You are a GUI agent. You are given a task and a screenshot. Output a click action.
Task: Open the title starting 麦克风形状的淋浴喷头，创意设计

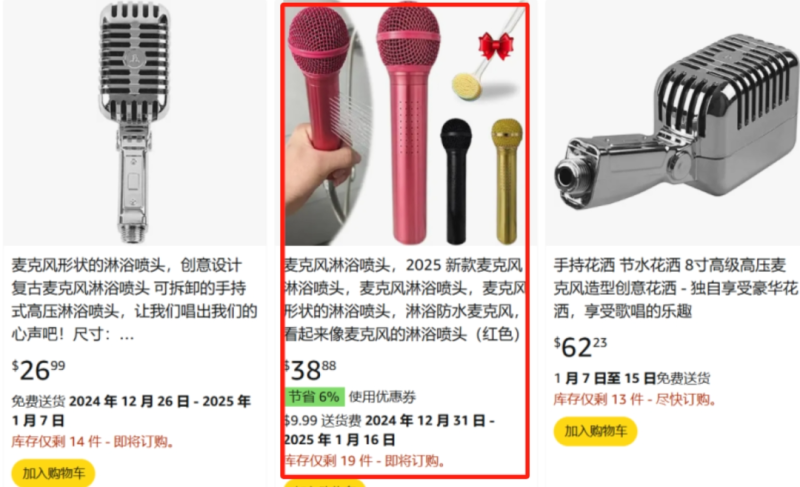pos(134,299)
